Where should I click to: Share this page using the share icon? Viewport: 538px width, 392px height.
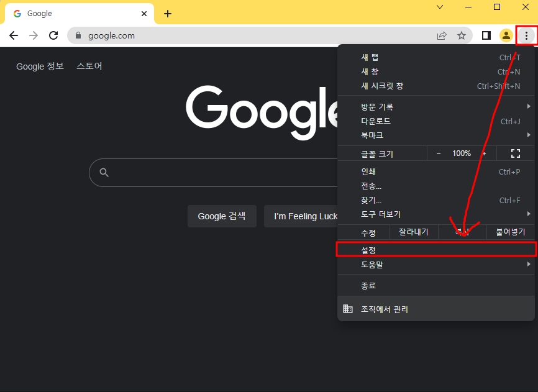441,35
